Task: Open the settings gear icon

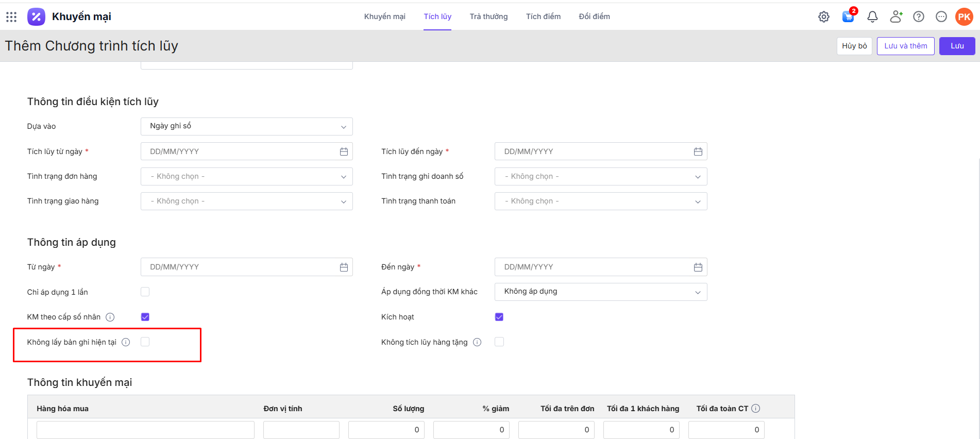Action: 824,17
